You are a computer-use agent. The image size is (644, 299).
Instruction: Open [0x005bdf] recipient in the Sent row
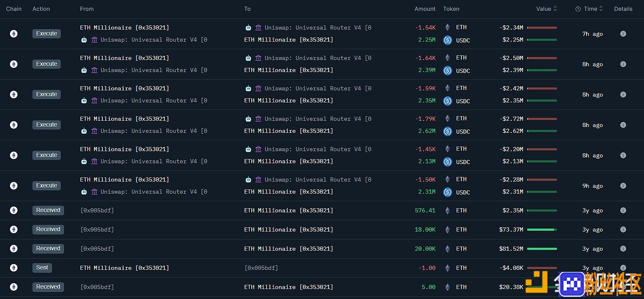point(261,268)
